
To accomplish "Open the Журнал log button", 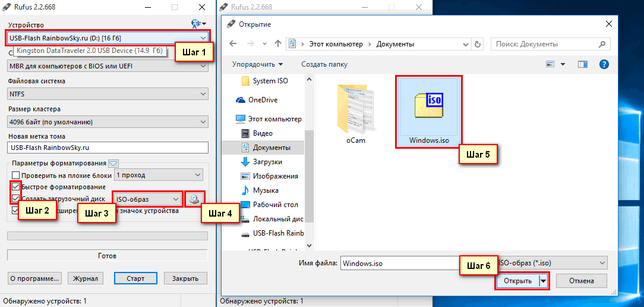I will tap(86, 278).
